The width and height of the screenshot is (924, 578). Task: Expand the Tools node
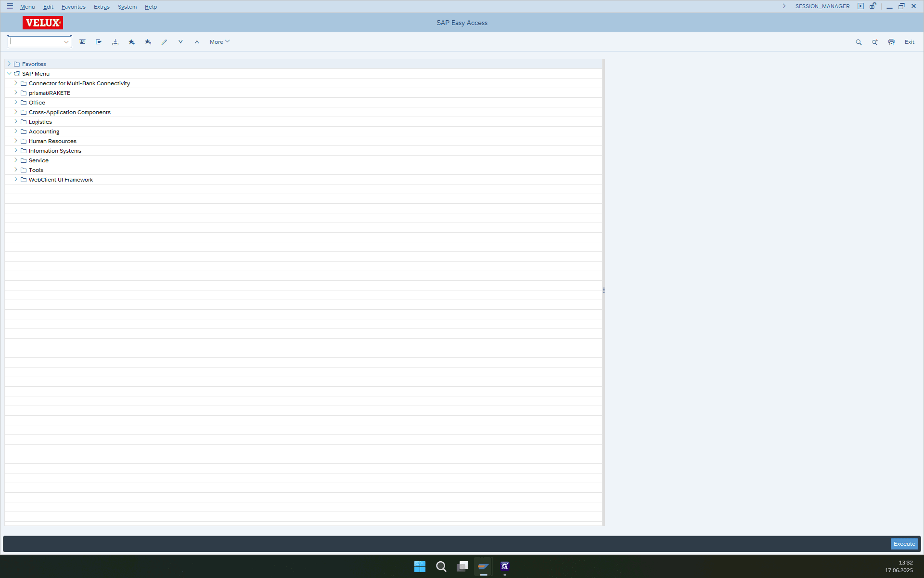pyautogui.click(x=16, y=170)
